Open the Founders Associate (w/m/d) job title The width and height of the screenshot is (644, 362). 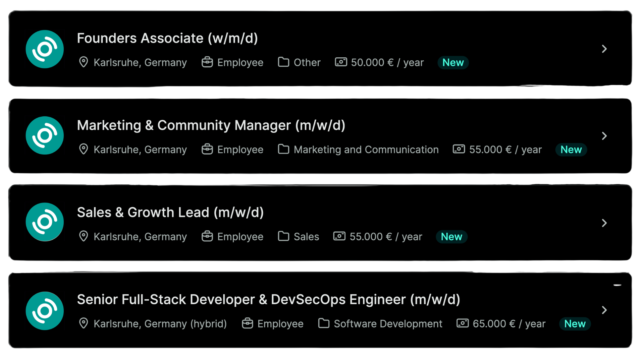point(167,38)
